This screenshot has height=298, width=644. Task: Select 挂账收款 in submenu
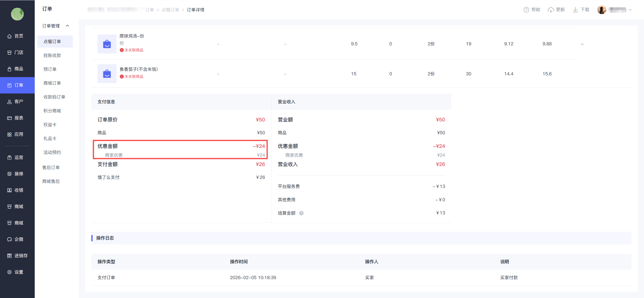(52, 55)
